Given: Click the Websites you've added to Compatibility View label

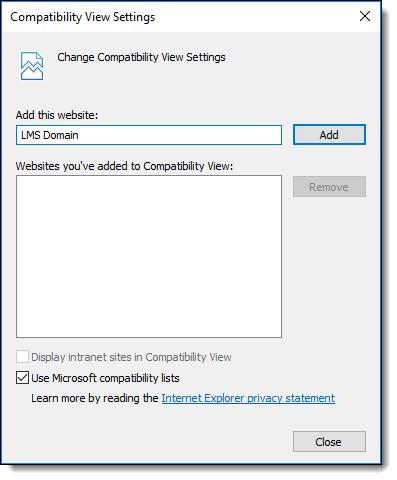Looking at the screenshot, I should pyautogui.click(x=124, y=166).
